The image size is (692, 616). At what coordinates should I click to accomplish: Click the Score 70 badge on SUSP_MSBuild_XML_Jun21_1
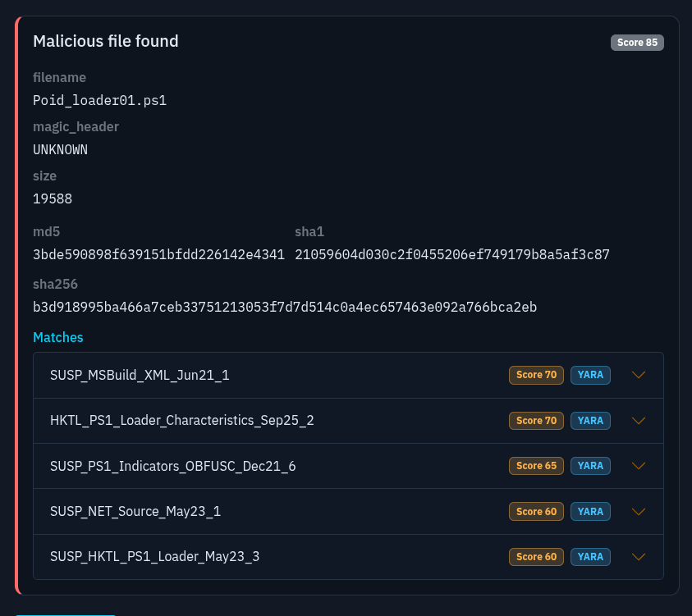click(x=536, y=375)
